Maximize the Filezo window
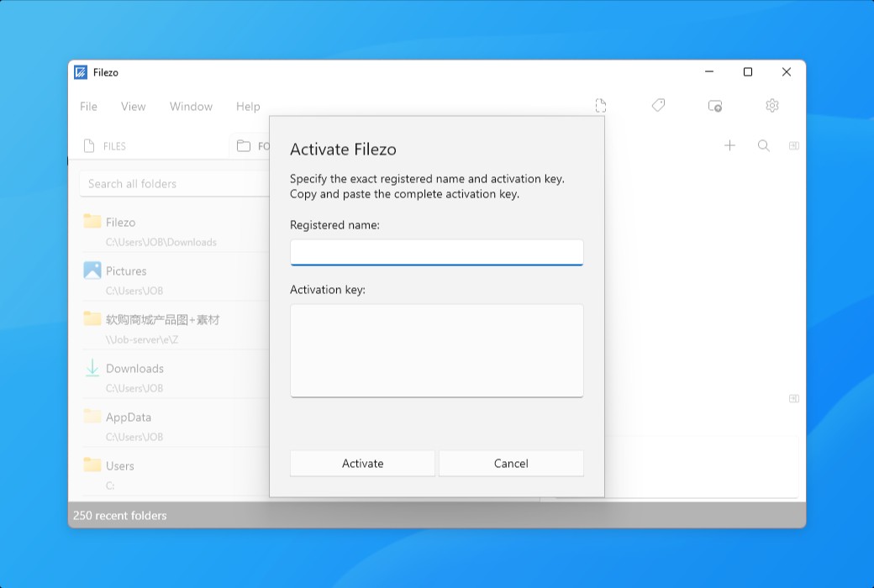This screenshot has height=588, width=874. 748,72
